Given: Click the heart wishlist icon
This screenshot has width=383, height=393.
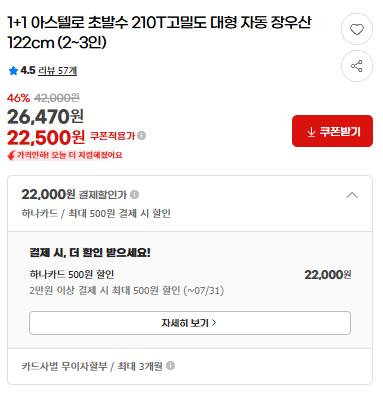Looking at the screenshot, I should point(357,29).
